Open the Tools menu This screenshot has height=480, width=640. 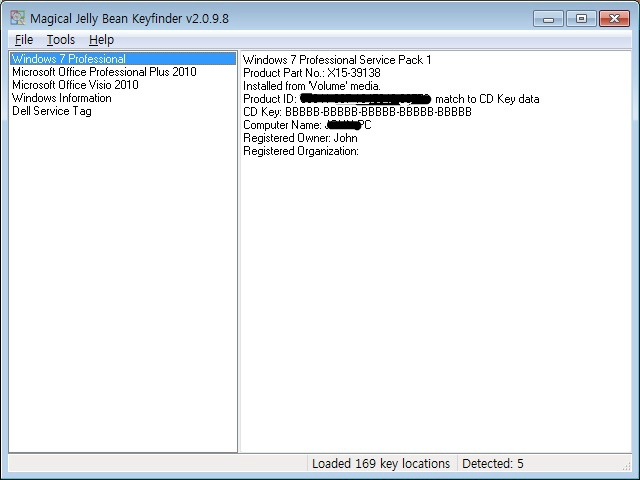click(61, 40)
